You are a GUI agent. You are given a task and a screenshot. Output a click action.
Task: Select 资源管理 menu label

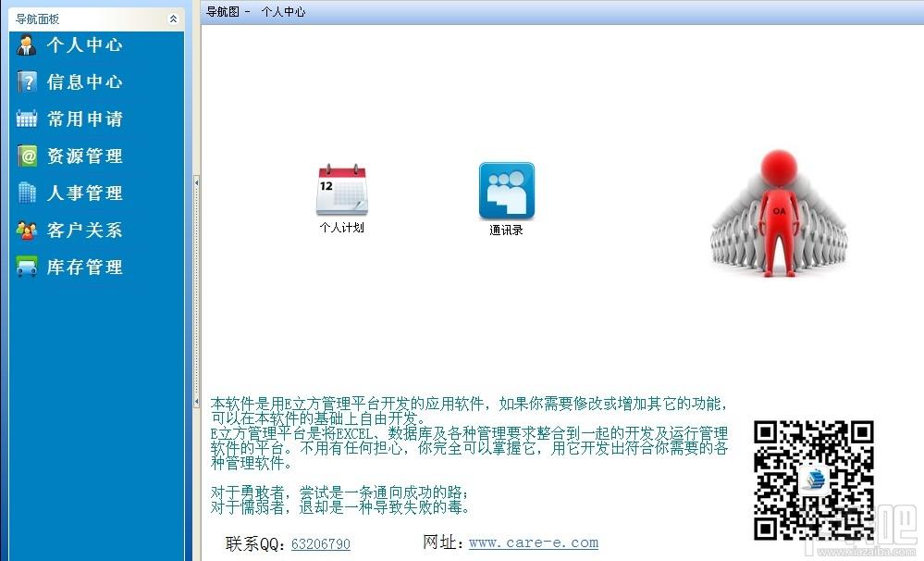85,156
